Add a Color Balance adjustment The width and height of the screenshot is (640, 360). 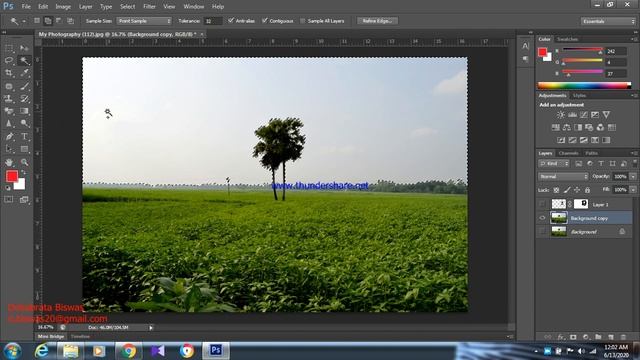click(567, 128)
